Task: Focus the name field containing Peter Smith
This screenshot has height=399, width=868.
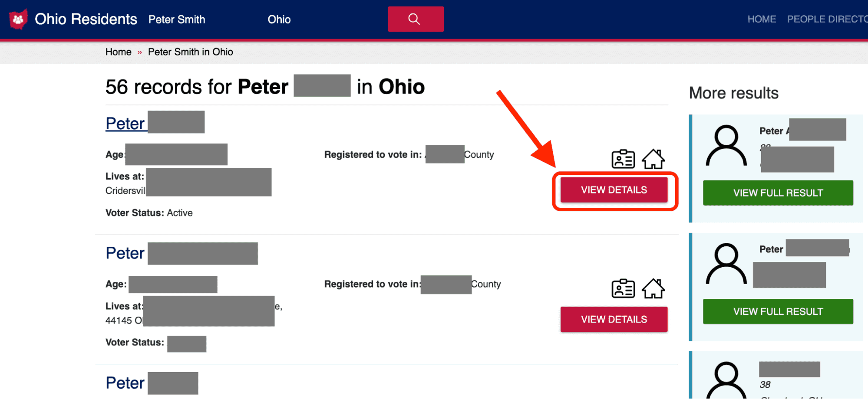Action: pos(204,20)
